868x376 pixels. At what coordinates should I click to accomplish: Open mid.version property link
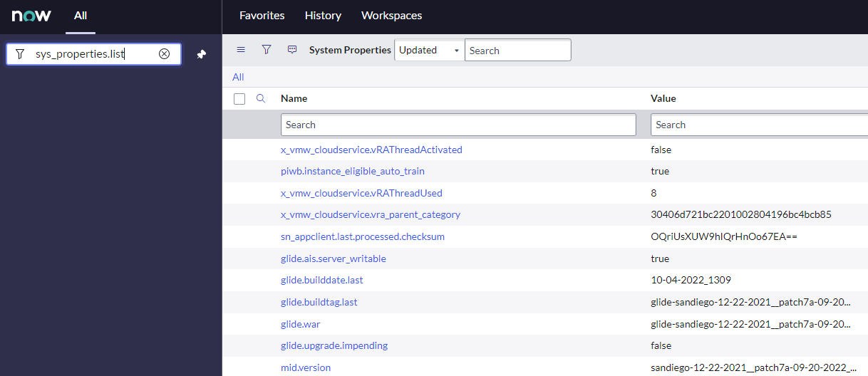click(306, 367)
